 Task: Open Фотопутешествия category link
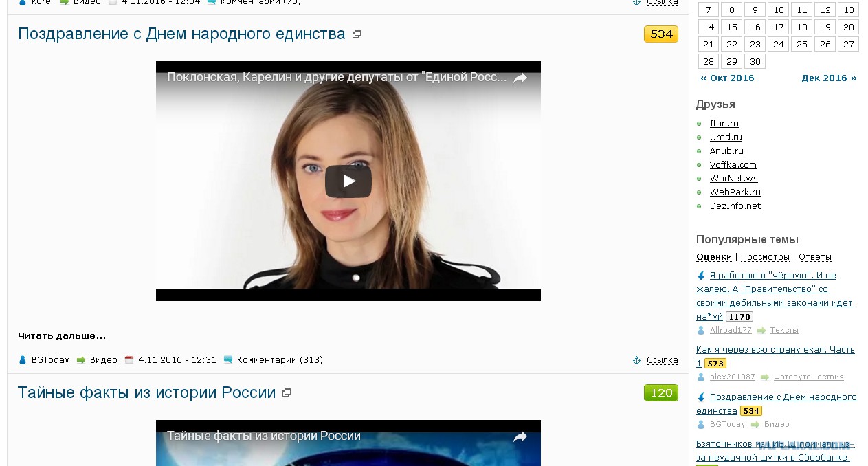pos(809,377)
